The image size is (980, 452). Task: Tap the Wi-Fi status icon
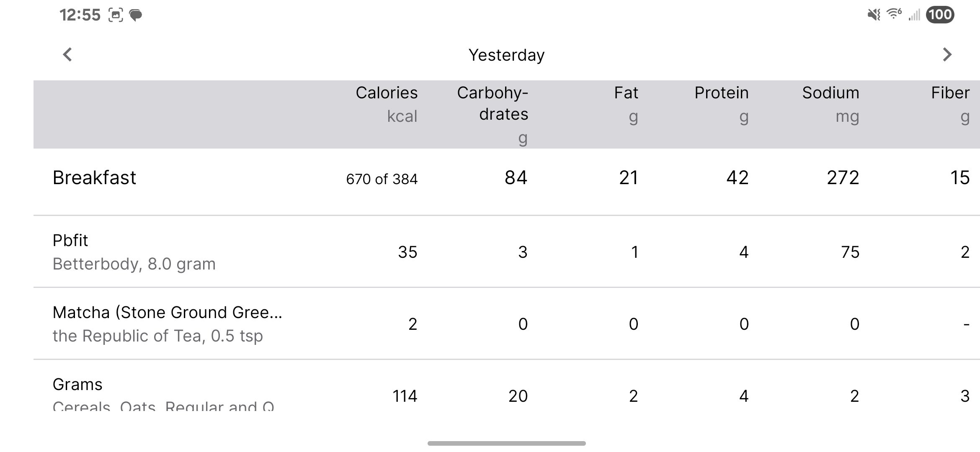pyautogui.click(x=894, y=14)
